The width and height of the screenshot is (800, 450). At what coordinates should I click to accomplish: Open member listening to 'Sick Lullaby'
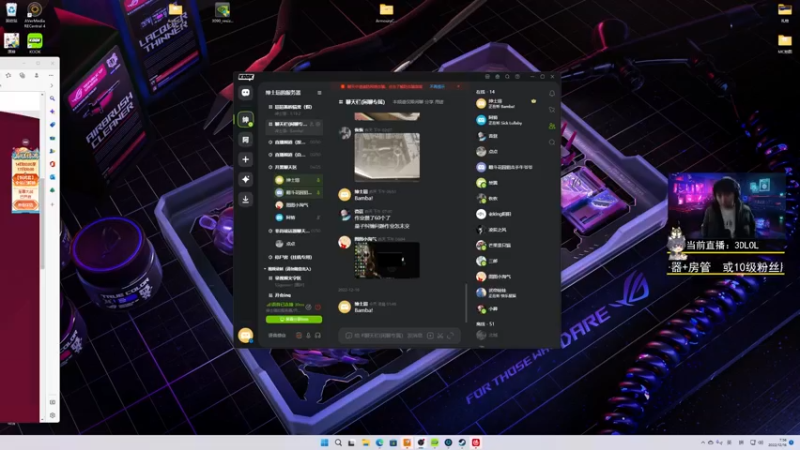pyautogui.click(x=505, y=120)
